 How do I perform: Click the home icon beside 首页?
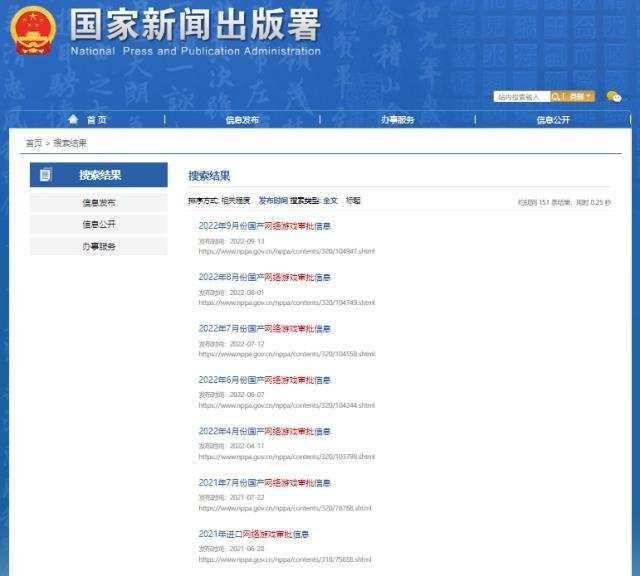tap(73, 119)
